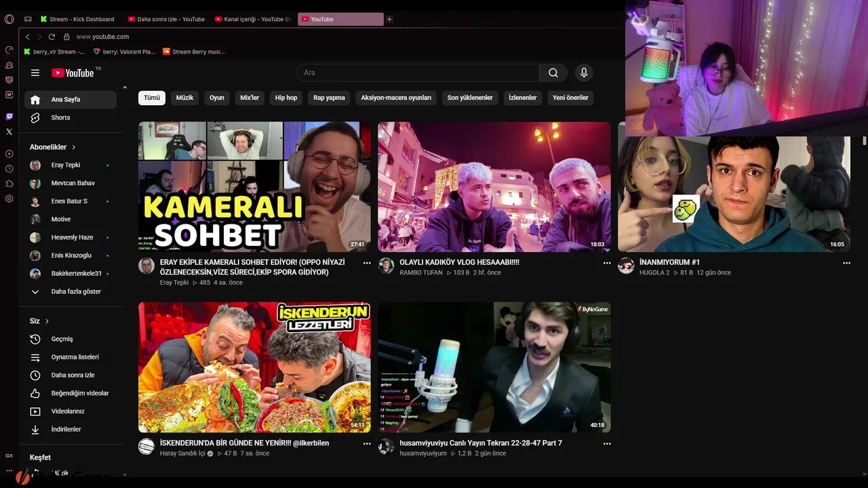Open options menu for İSKENDERUN'DA video
This screenshot has height=488, width=868.
(x=367, y=443)
